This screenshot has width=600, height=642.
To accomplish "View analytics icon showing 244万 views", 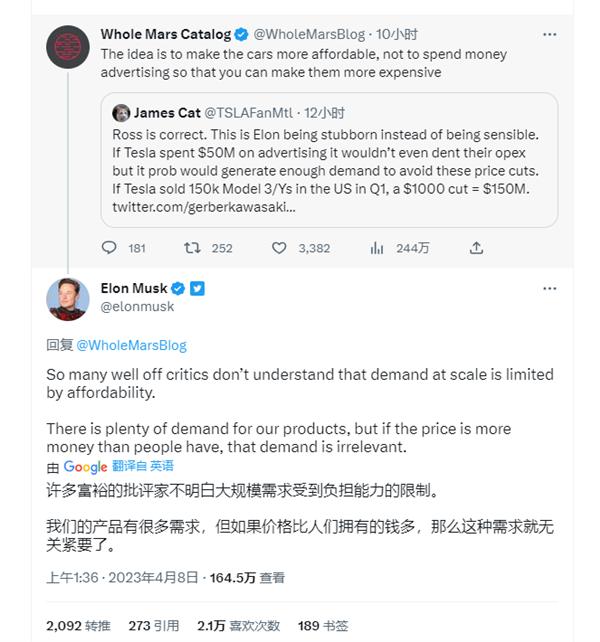I will click(378, 248).
